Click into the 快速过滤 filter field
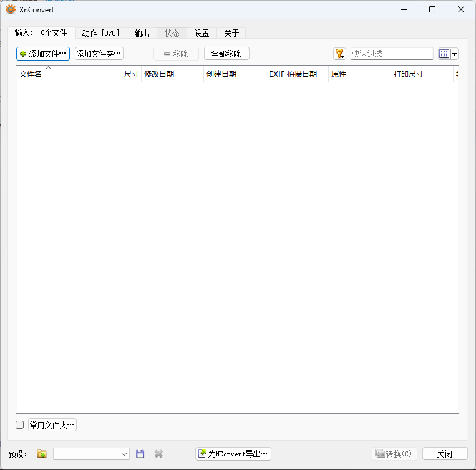Viewport: 476px width, 470px height. pos(392,54)
